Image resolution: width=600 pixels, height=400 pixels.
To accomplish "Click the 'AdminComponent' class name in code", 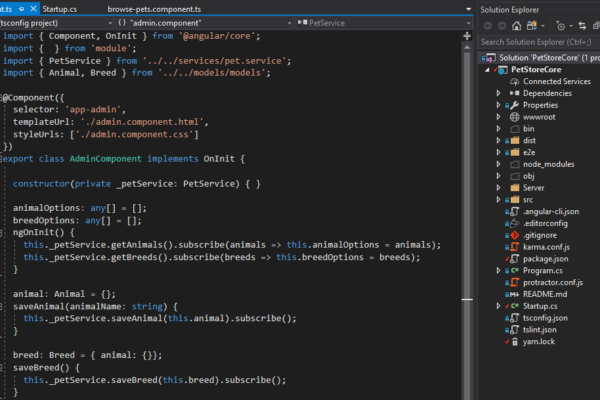I will coord(105,159).
